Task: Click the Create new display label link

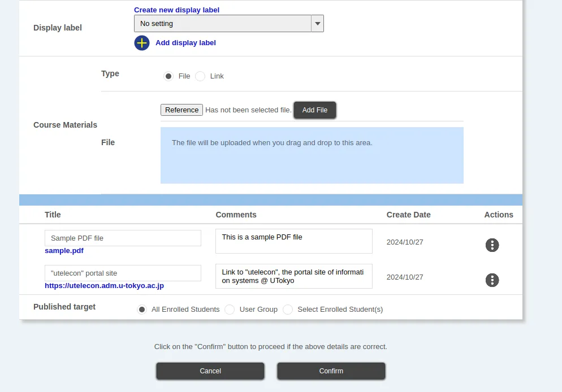Action: point(176,10)
